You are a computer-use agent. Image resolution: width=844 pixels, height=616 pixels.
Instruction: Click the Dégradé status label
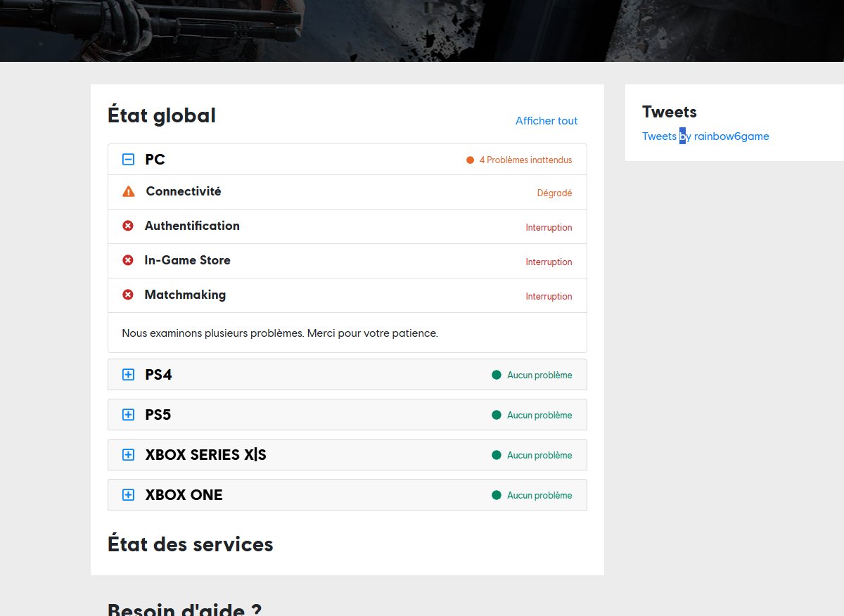[x=554, y=193]
